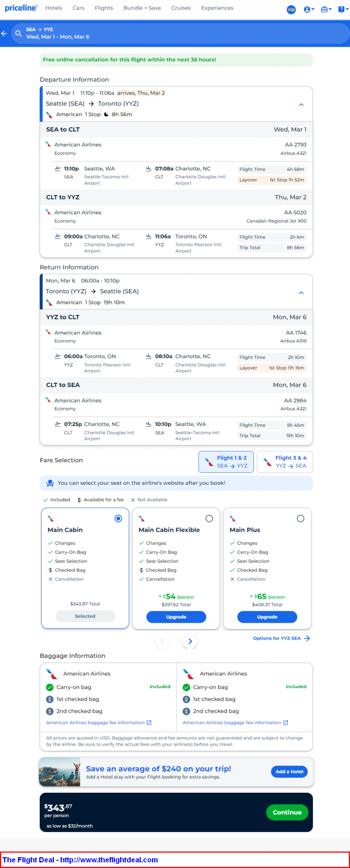The image size is (350, 868).
Task: Select Flight 1 & 2 SEA-YYZ tab
Action: [226, 462]
